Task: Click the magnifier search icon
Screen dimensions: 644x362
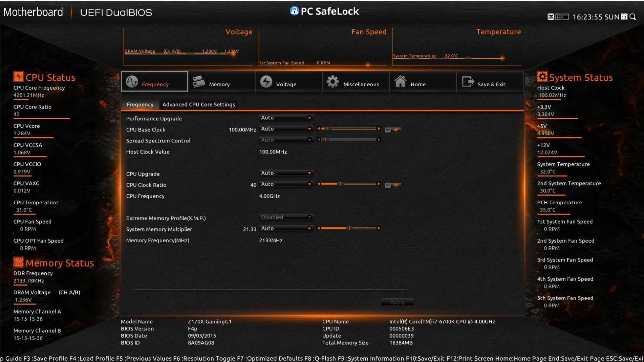Action: [x=632, y=17]
